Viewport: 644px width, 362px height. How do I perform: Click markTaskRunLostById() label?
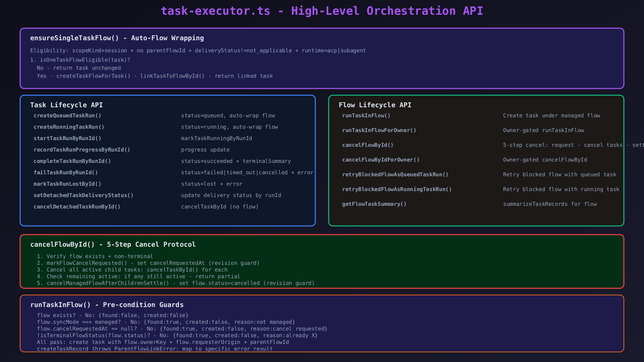[67, 184]
